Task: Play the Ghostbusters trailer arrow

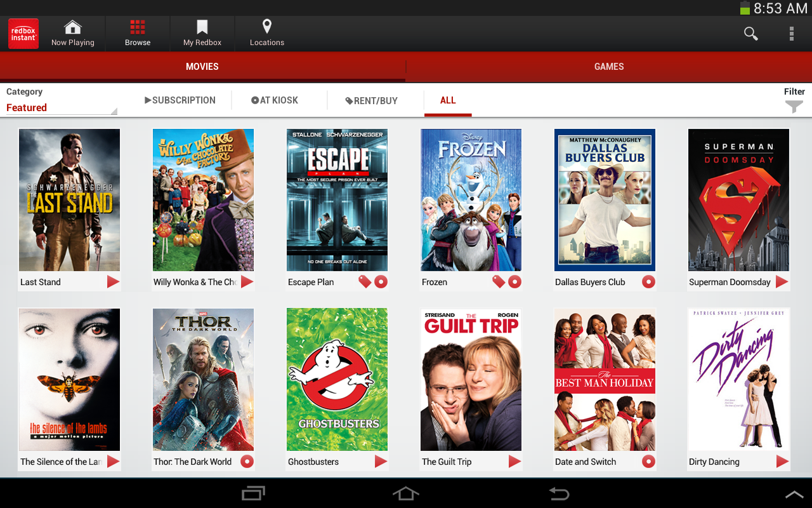Action: click(380, 462)
